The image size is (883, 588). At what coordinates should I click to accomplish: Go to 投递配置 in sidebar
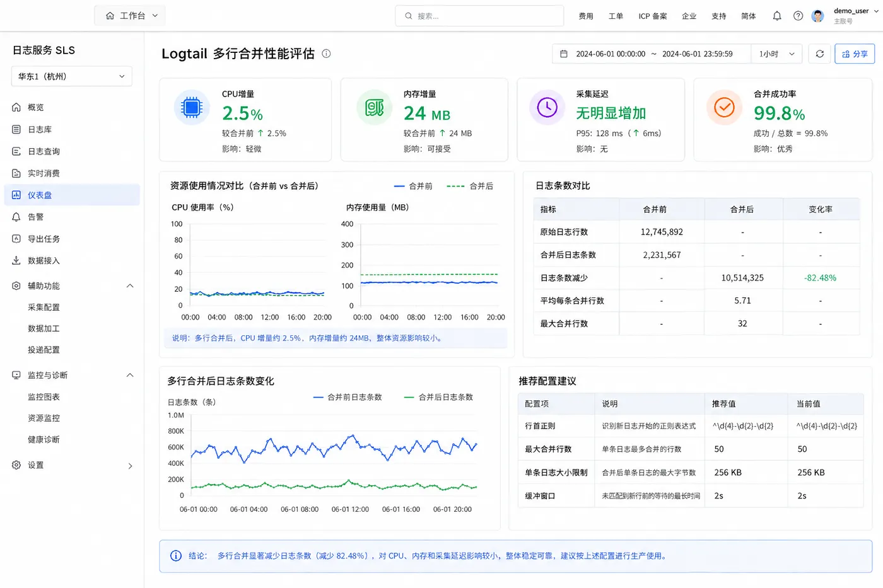tap(44, 350)
